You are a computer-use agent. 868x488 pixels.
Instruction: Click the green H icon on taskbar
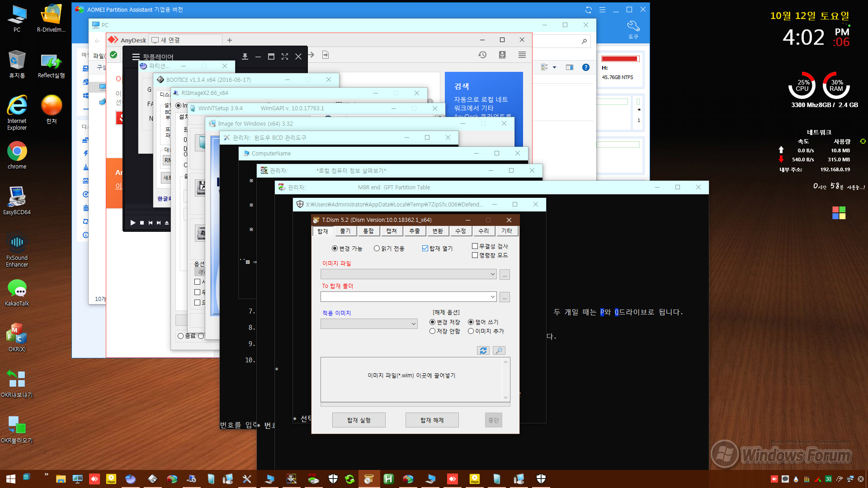(x=388, y=479)
